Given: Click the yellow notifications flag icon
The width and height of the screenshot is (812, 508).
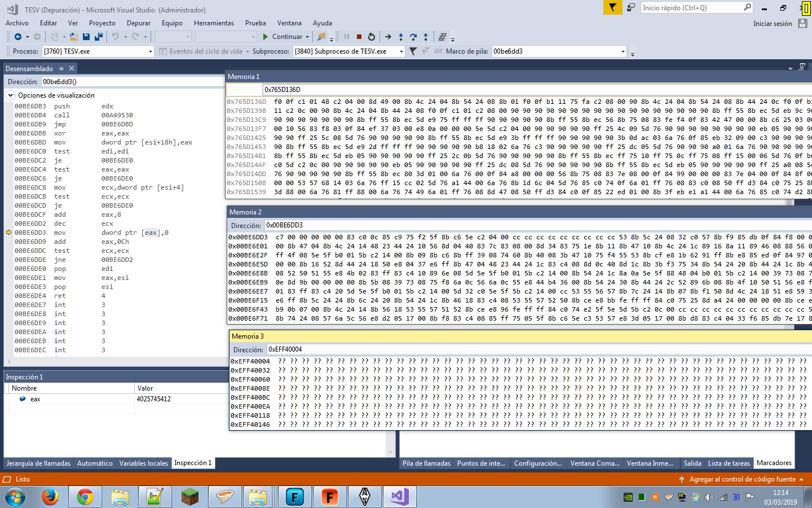Looking at the screenshot, I should click(612, 7).
